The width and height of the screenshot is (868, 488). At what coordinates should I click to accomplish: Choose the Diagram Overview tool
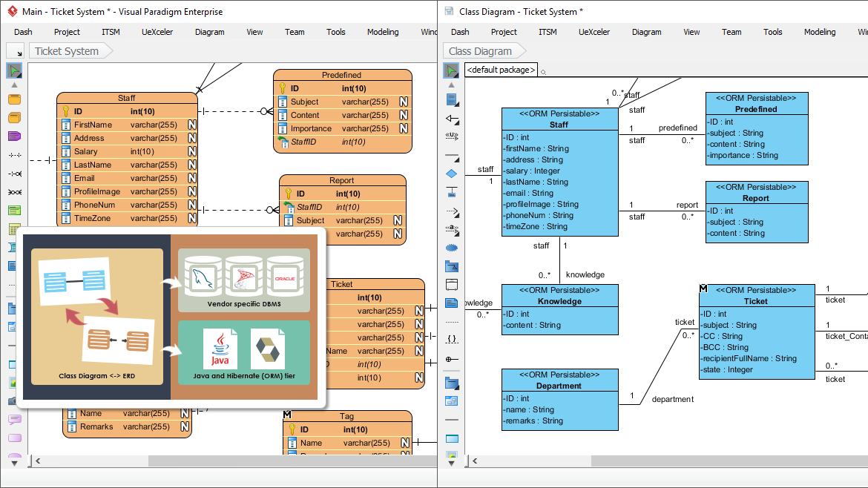452,401
